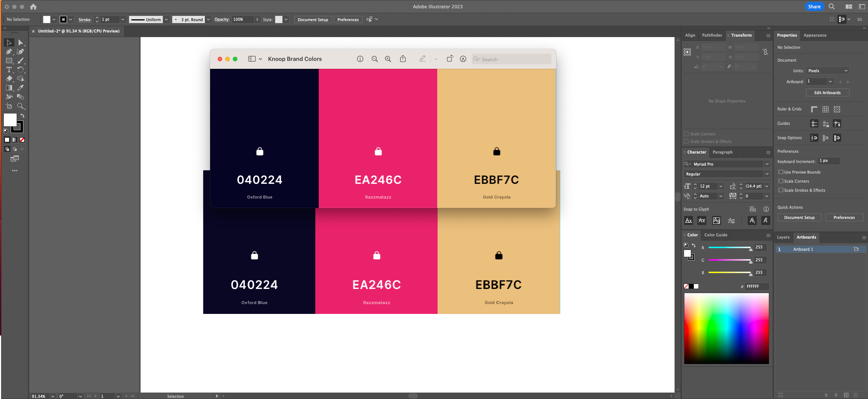The image size is (868, 399).
Task: Toggle Snap to Point option
Action: point(814,138)
